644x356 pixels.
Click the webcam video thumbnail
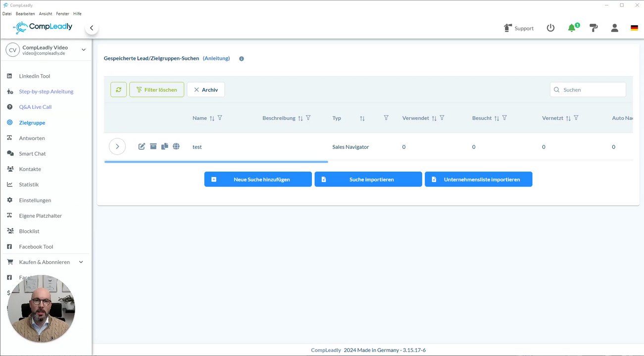click(41, 309)
